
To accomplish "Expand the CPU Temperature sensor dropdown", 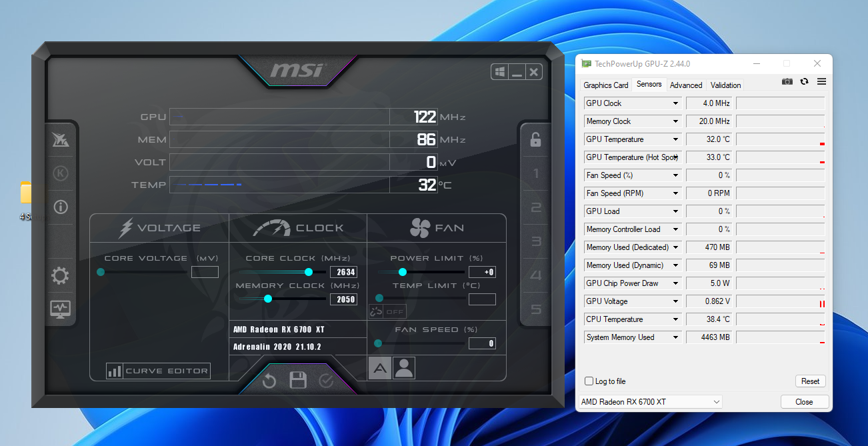I will 675,319.
